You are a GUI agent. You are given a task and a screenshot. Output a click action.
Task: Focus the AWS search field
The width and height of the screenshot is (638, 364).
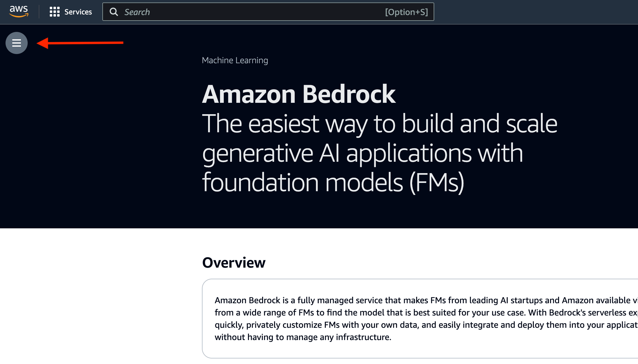pyautogui.click(x=246, y=12)
